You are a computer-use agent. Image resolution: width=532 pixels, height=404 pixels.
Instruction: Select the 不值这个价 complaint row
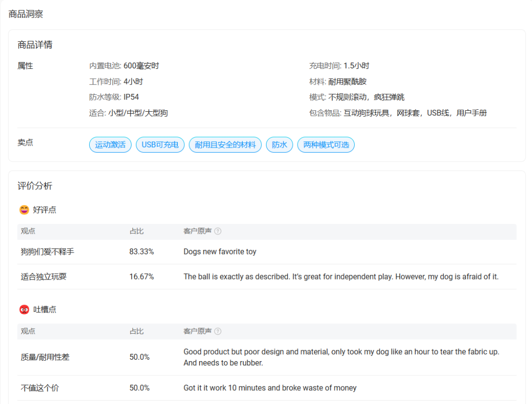tap(39, 388)
